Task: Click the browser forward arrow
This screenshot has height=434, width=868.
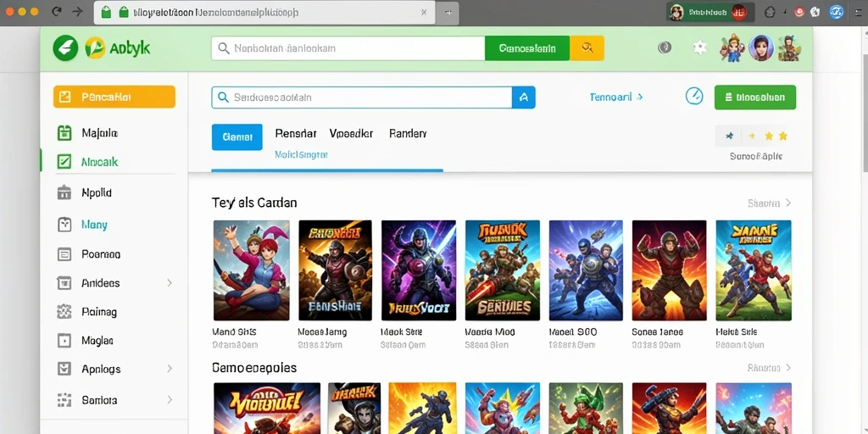Action: (77, 12)
